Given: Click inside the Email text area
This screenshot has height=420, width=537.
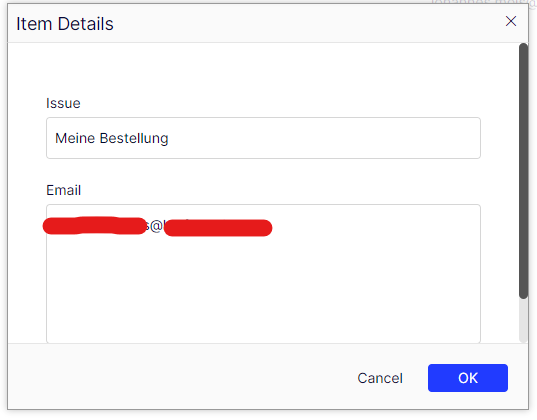Looking at the screenshot, I should (263, 274).
